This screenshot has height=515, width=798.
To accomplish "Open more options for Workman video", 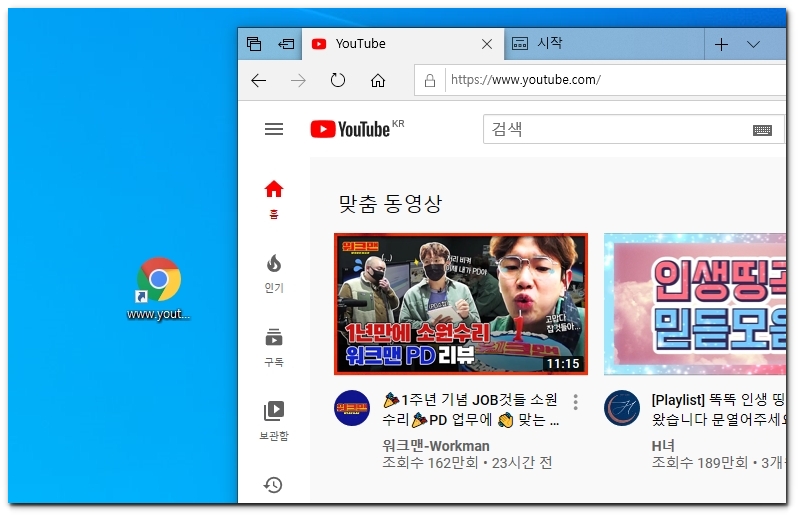I will pyautogui.click(x=576, y=402).
